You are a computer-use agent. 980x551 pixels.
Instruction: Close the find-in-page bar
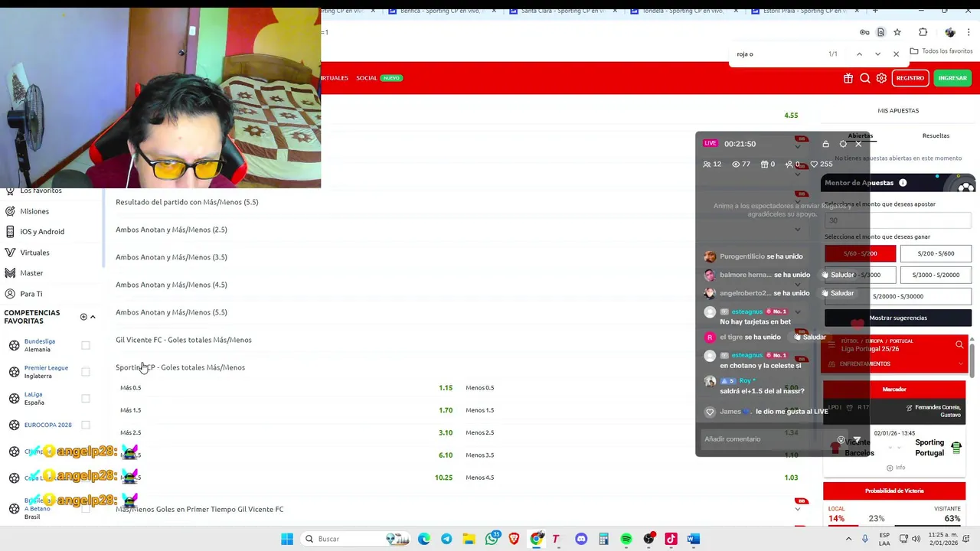[896, 54]
